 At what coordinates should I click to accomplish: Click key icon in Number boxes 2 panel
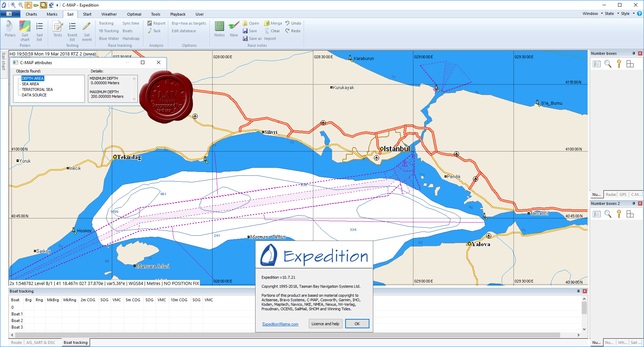pyautogui.click(x=619, y=214)
